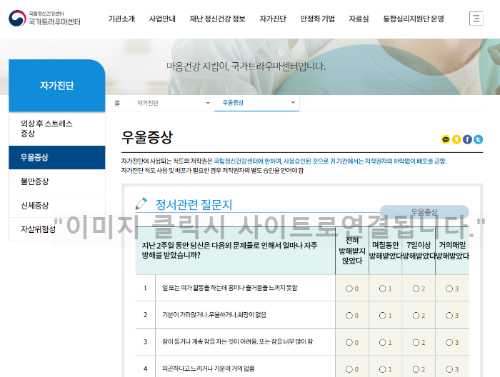Choose score 2 for question 4
500x377 pixels.
(x=416, y=369)
